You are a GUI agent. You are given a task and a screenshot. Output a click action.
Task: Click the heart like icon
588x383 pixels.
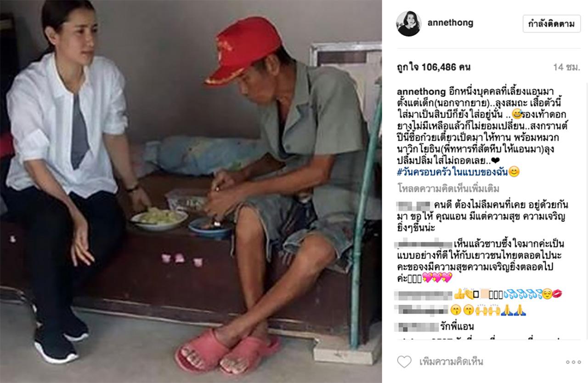[404, 361]
